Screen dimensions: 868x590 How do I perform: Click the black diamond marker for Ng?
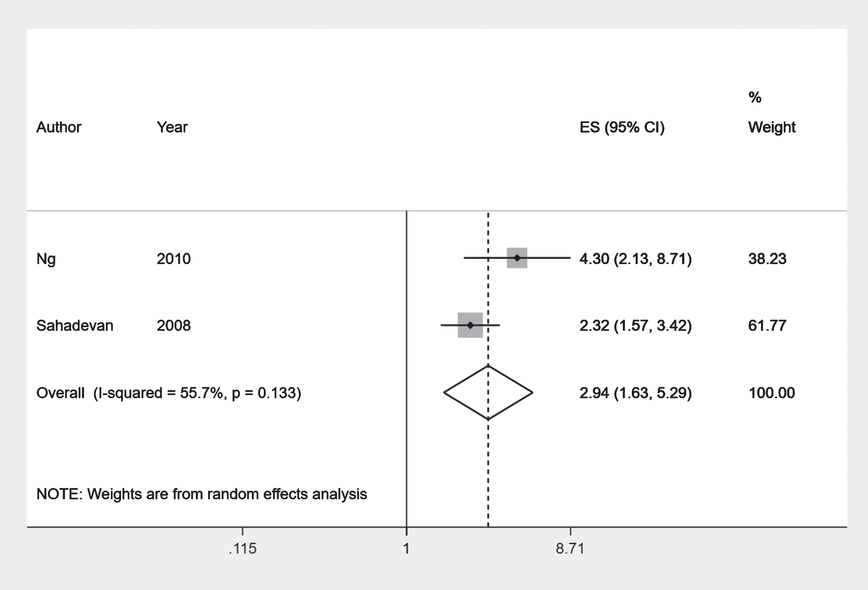pyautogui.click(x=517, y=258)
